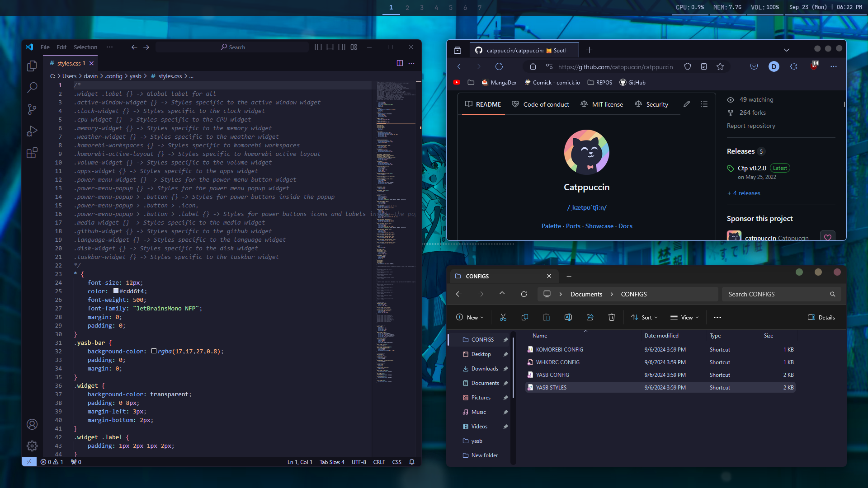Toggle the Details pane in Explorer
The image size is (868, 488).
pos(821,317)
